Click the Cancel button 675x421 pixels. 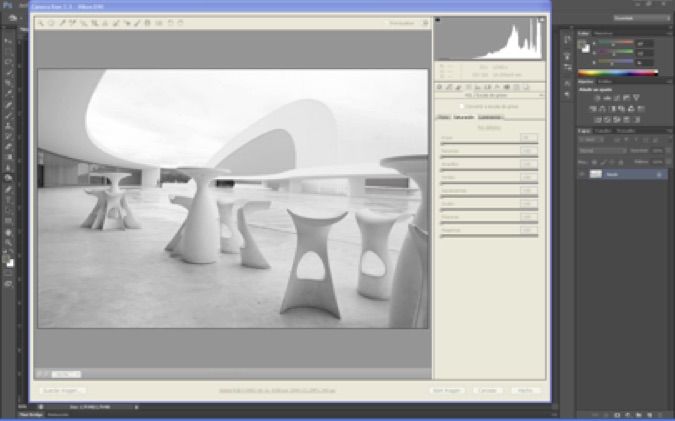click(x=489, y=390)
